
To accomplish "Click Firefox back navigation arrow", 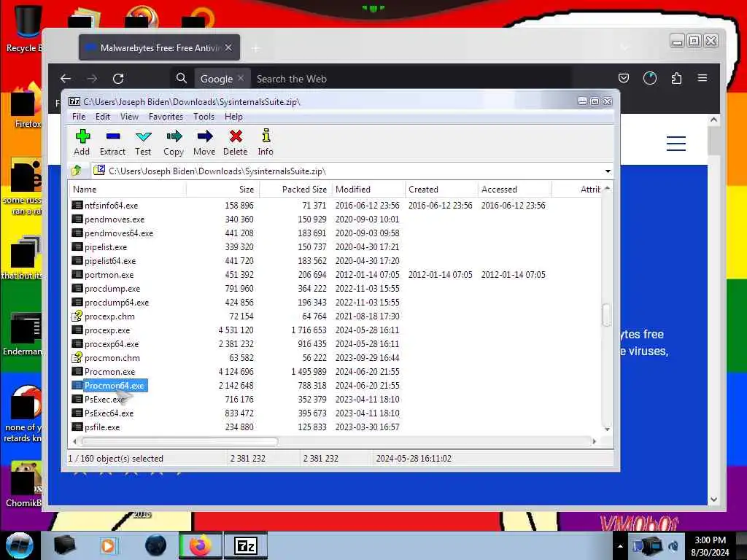I will point(66,79).
